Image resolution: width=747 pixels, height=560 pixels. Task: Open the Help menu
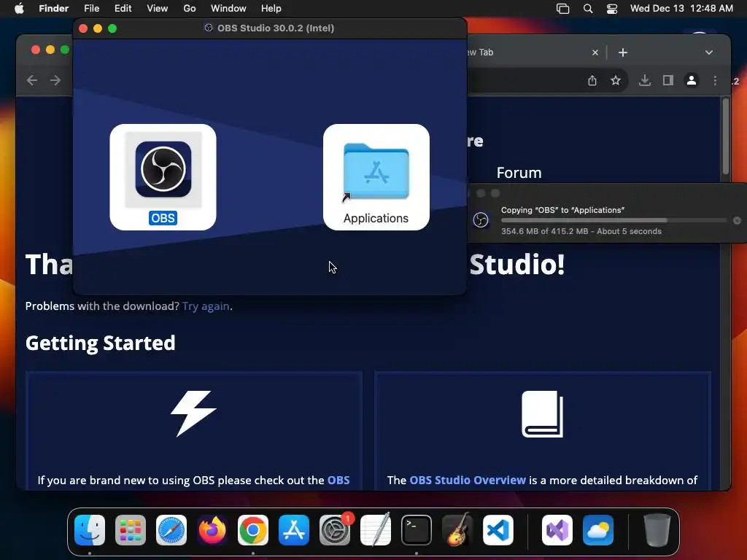coord(271,9)
